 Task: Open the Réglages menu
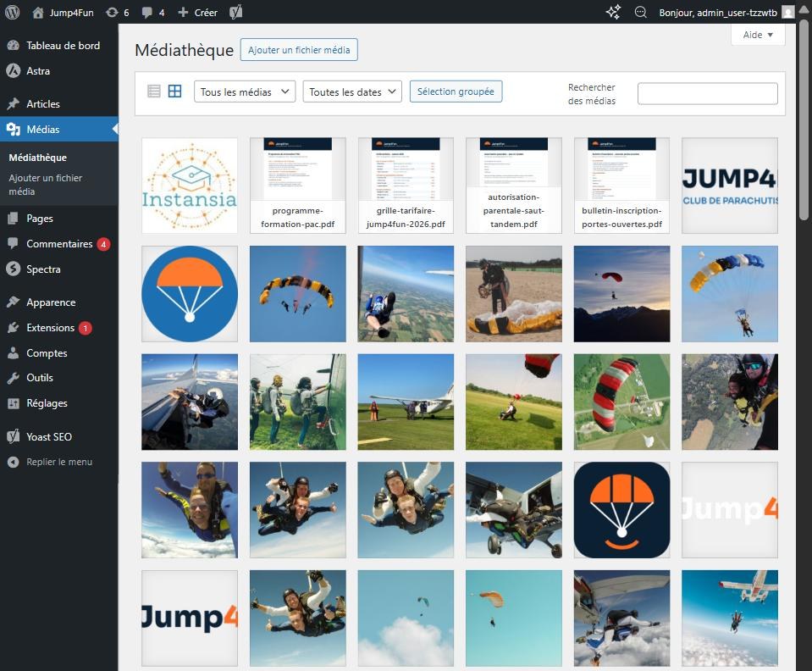click(59, 403)
